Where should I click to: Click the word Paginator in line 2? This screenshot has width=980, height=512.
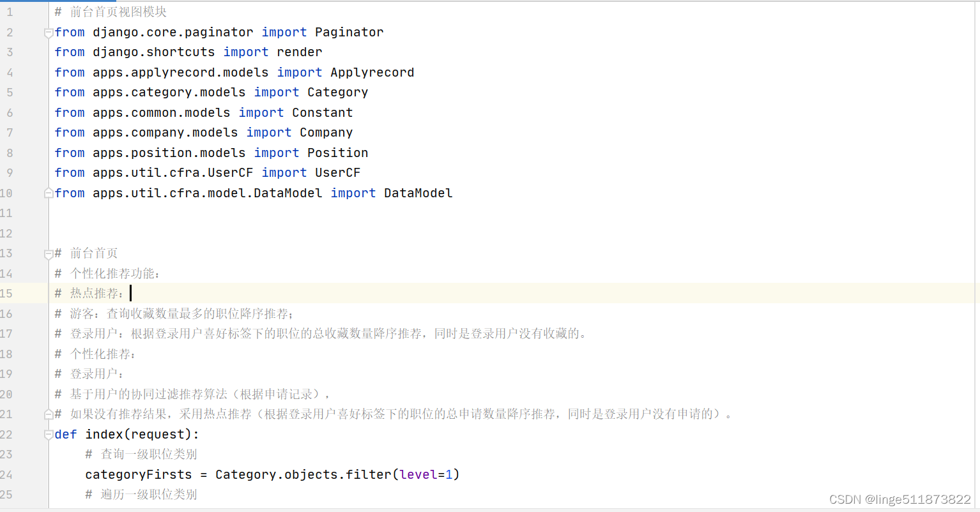coord(349,32)
